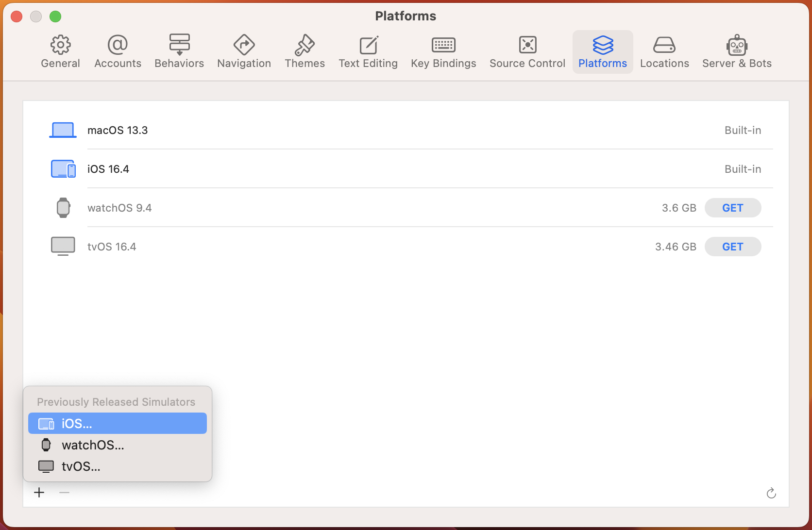
Task: Open the Accounts @ icon
Action: 118,45
